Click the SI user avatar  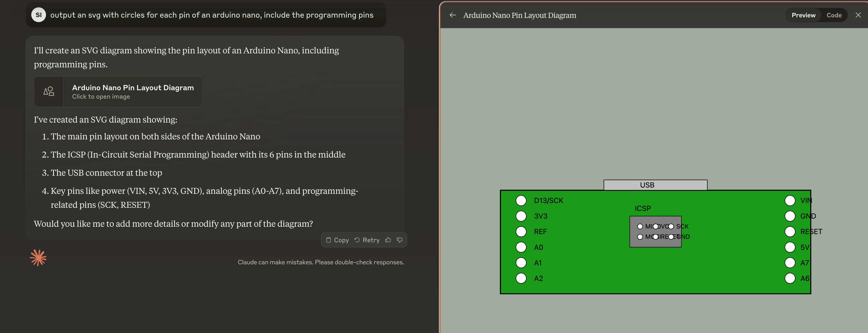(x=38, y=14)
